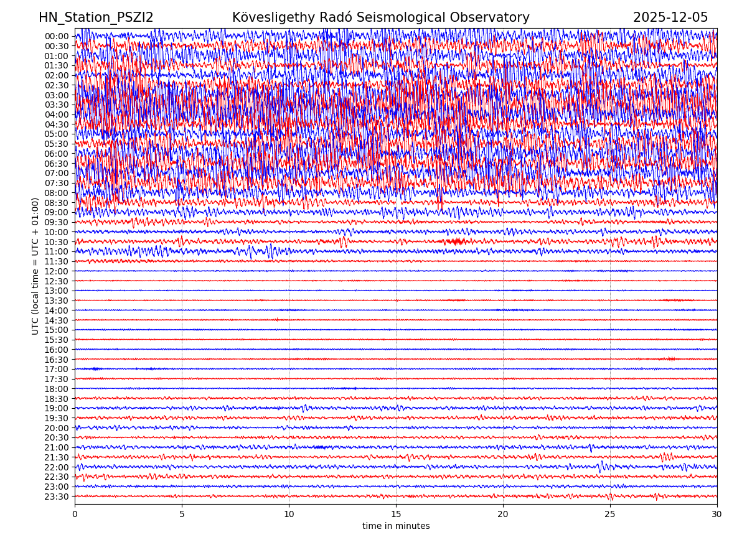Click the 10:30 time row label
The image size is (747, 560).
(x=56, y=242)
